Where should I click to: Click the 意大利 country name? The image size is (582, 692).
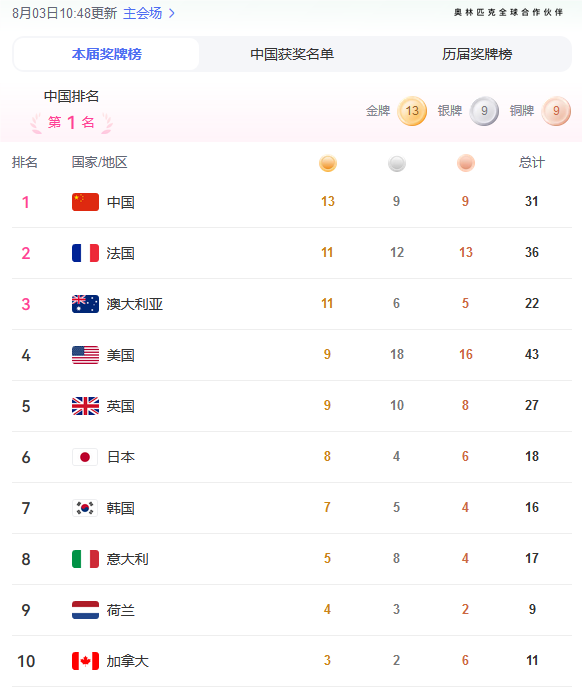128,559
